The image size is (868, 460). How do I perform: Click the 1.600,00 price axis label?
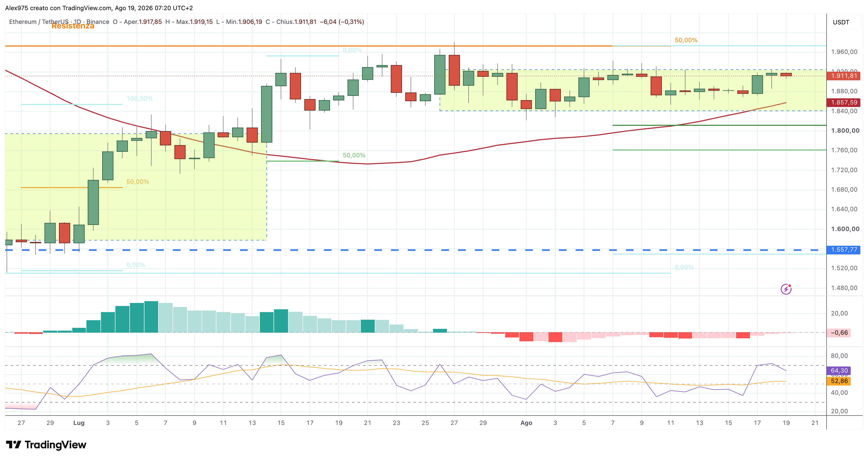845,229
